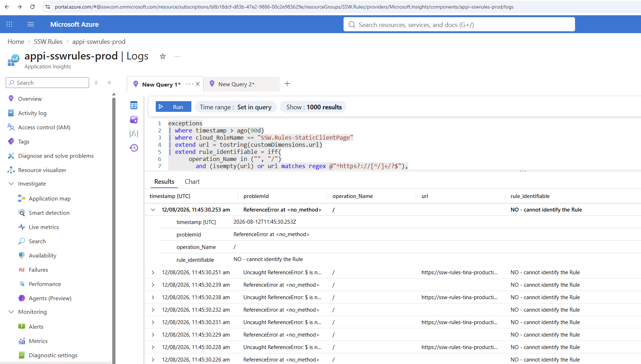Open Agents (Preview)
The width and height of the screenshot is (641, 364).
click(x=50, y=298)
